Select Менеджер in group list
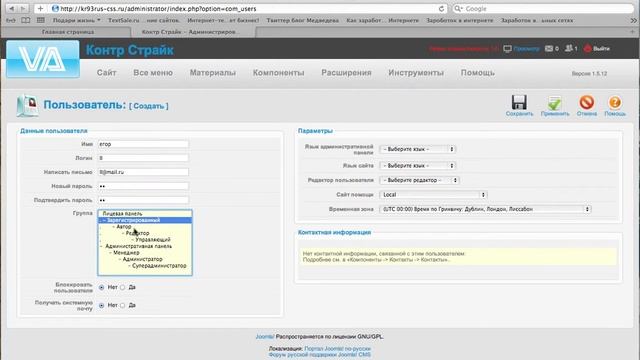 point(145,253)
